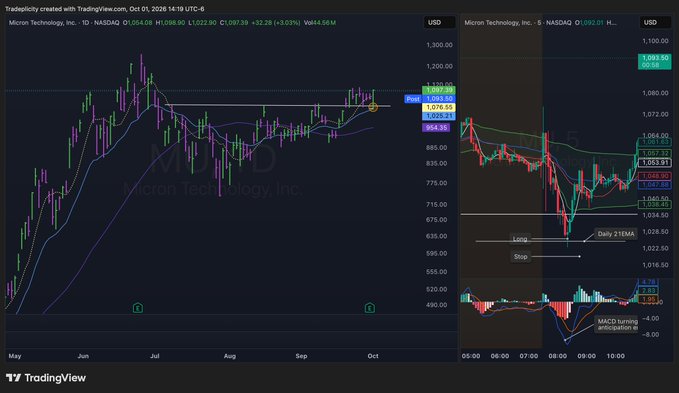Click the 05:00 time axis label
The height and width of the screenshot is (393, 679).
[x=471, y=356]
